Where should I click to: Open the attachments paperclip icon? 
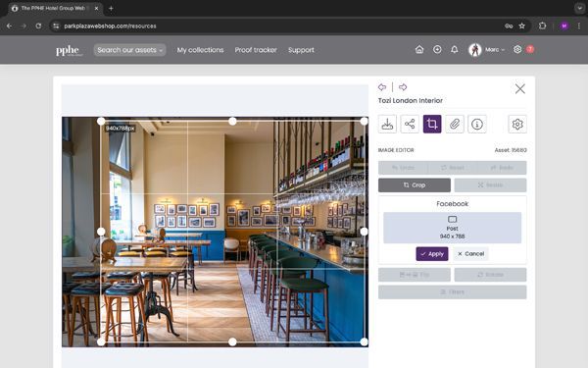tap(455, 124)
